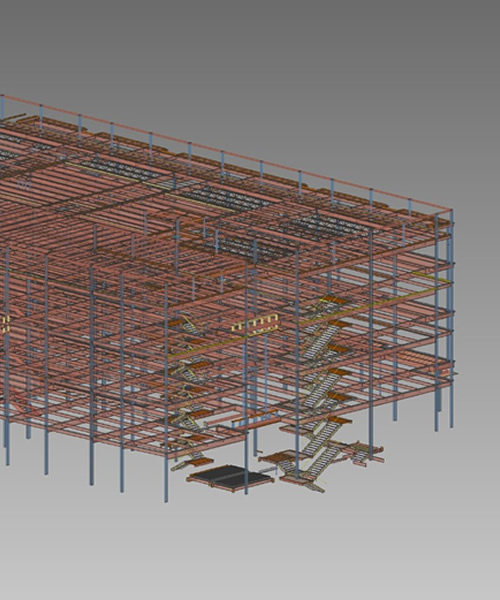Select the yellow bracket at the left edge
This screenshot has height=600, width=500.
point(5,324)
